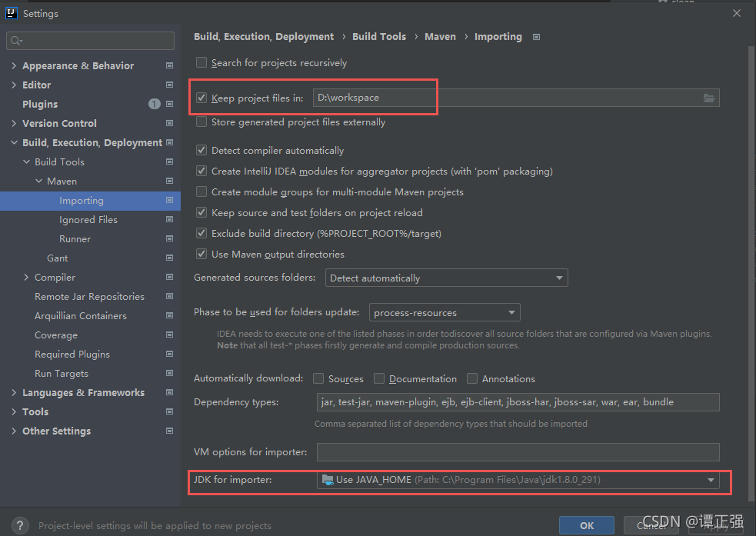The height and width of the screenshot is (536, 756).
Task: Click the search magnifier icon in settings
Action: click(16, 41)
